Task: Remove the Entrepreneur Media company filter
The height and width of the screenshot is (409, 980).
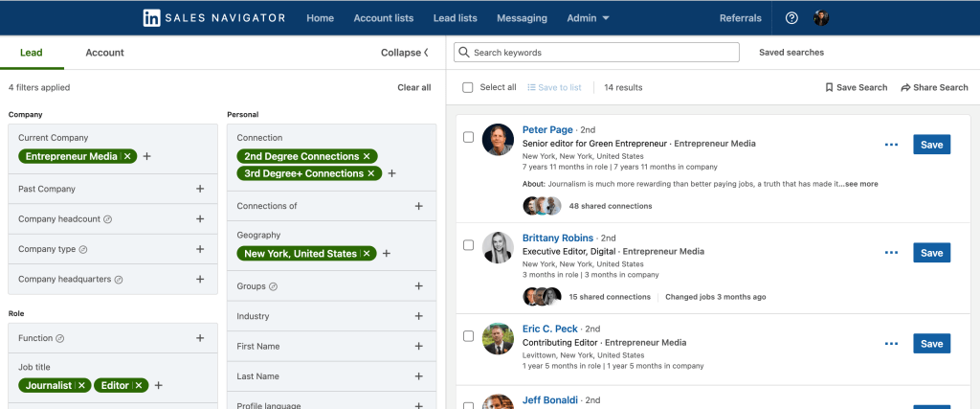Action: (127, 156)
